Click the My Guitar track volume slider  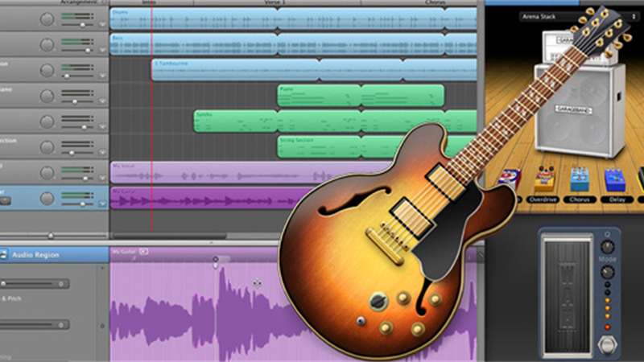pyautogui.click(x=77, y=204)
